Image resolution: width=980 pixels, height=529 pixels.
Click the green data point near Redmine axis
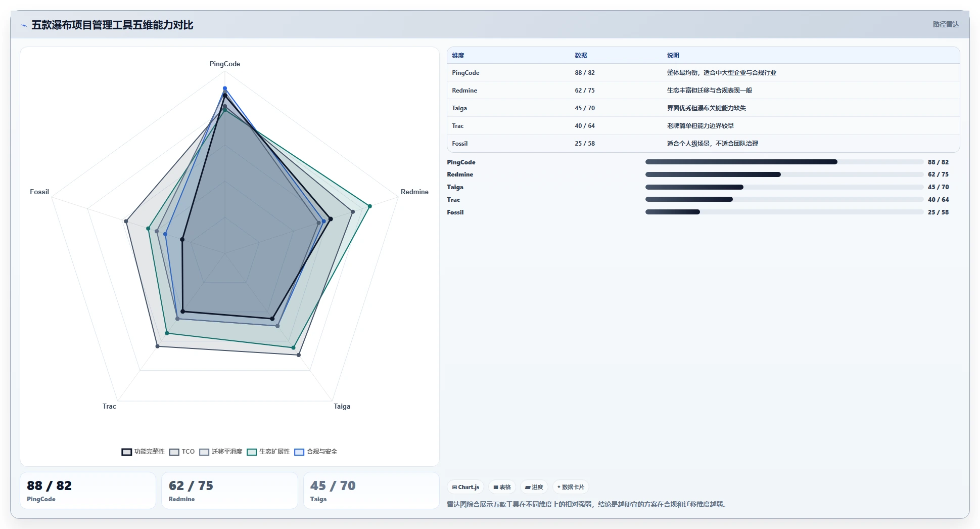tap(369, 206)
